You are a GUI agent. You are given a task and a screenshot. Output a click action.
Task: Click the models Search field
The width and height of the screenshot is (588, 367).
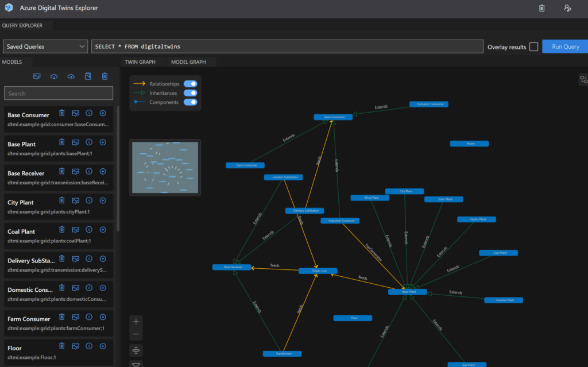[x=59, y=94]
